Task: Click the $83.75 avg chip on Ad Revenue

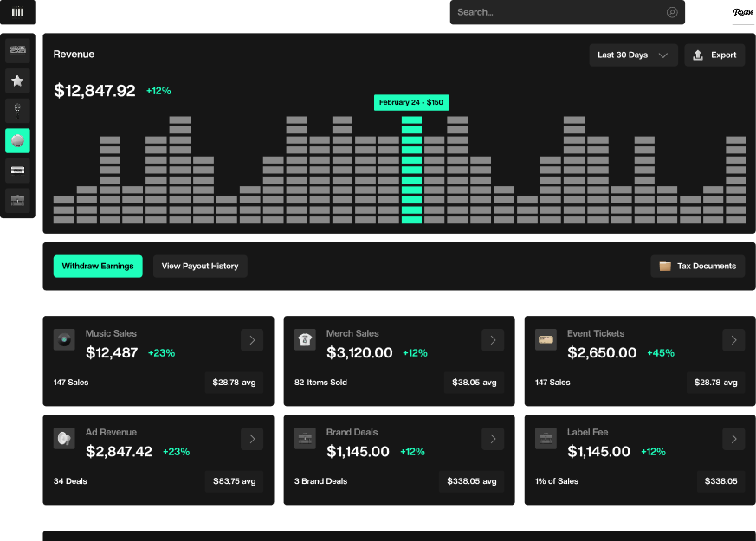Action: pos(235,481)
